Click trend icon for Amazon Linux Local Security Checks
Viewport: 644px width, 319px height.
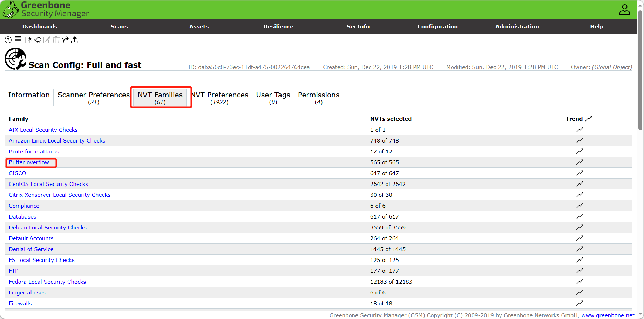580,140
